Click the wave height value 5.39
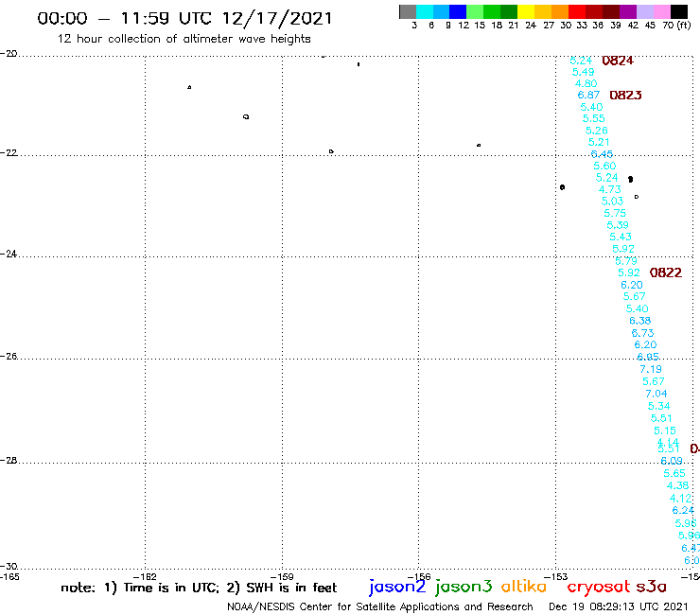Viewport: 700px width, 615px height. click(618, 225)
